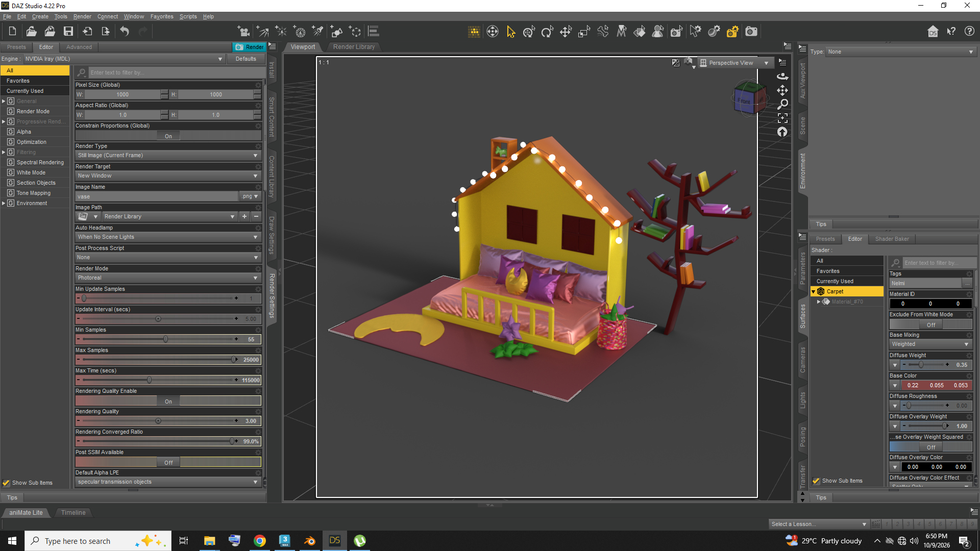Click the blue Render button

tap(249, 47)
